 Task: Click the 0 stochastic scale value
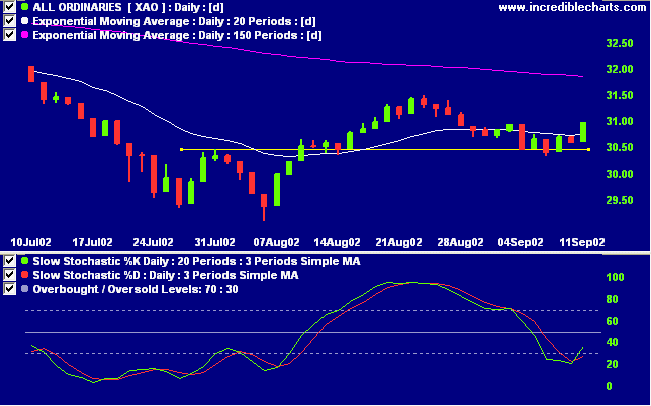pyautogui.click(x=609, y=386)
